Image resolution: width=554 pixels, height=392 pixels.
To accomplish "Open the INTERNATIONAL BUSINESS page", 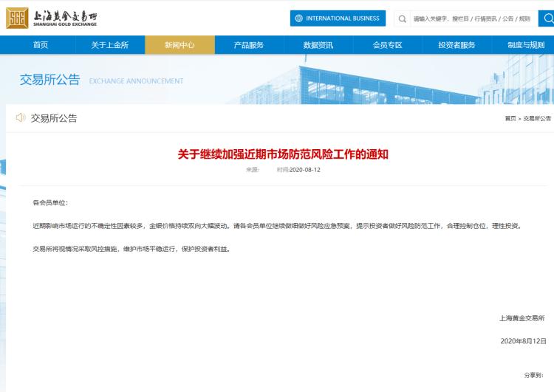I will (x=338, y=18).
